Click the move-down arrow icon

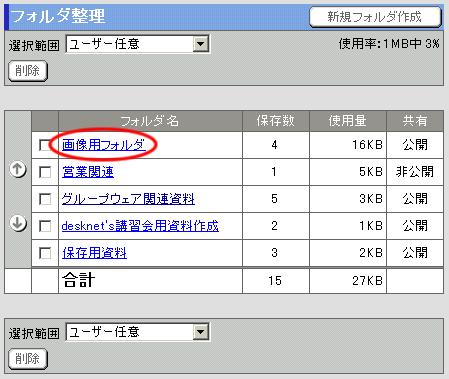click(x=18, y=223)
